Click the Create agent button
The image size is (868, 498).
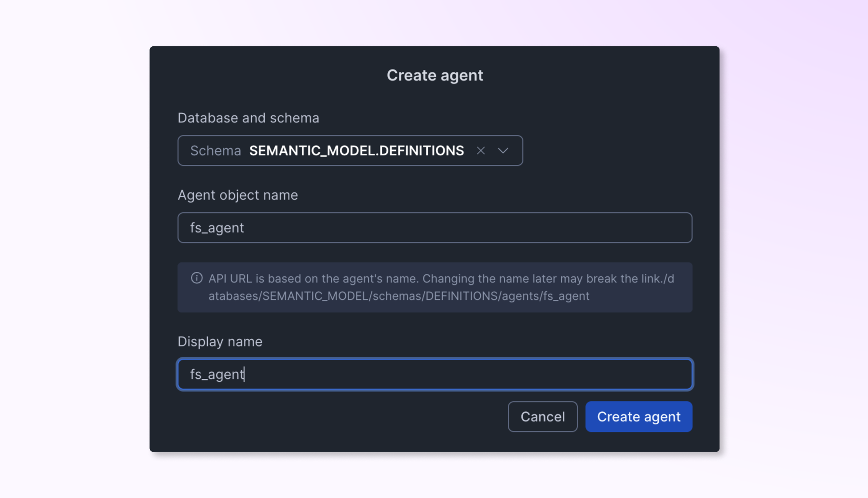pyautogui.click(x=638, y=416)
